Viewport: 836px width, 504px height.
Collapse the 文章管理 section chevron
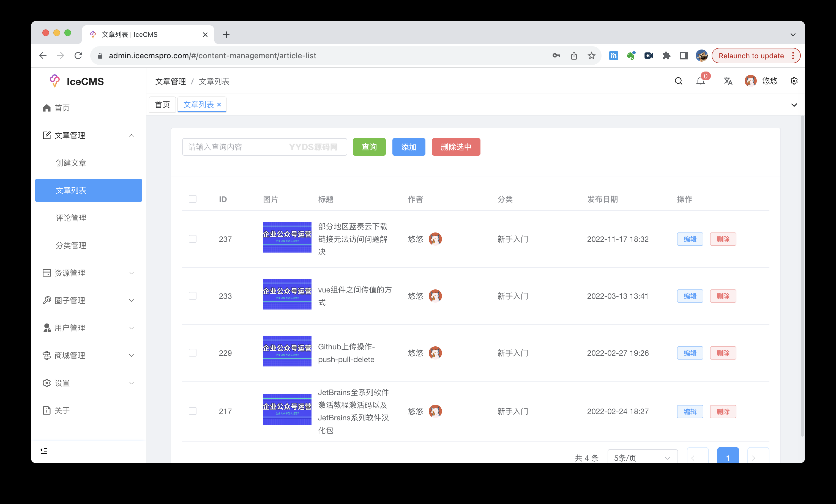click(132, 135)
